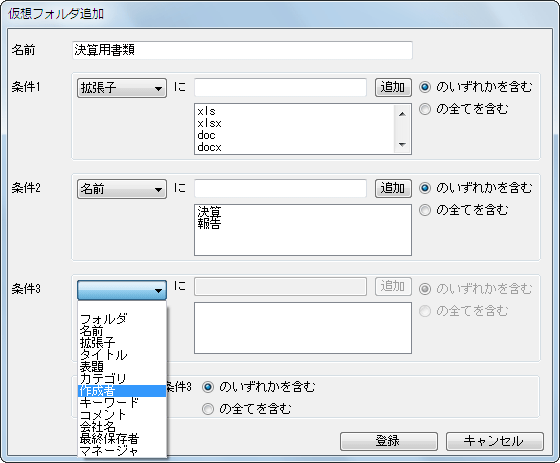Screen dimensions: 560x463
Task: Select 作成者 in the dropdown list
Action: click(x=122, y=391)
